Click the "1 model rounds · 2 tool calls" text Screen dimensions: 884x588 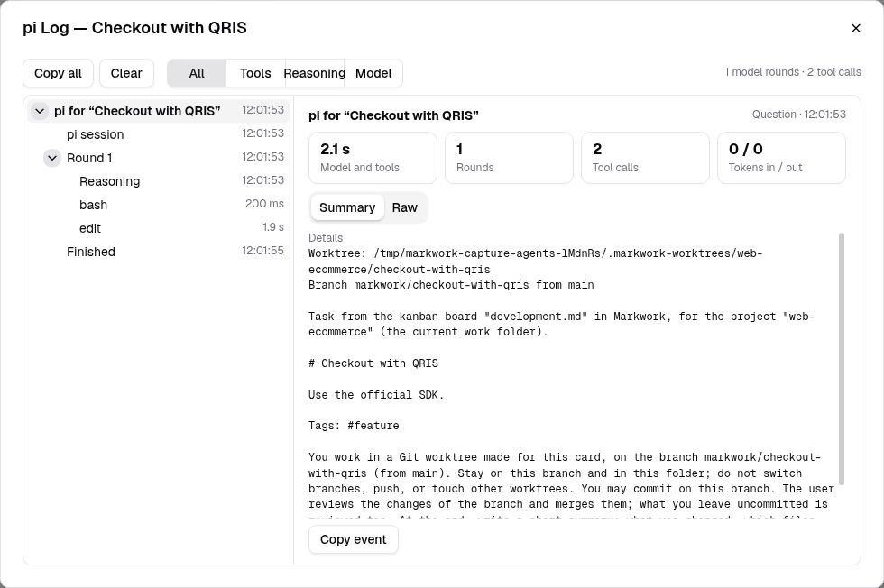[793, 72]
